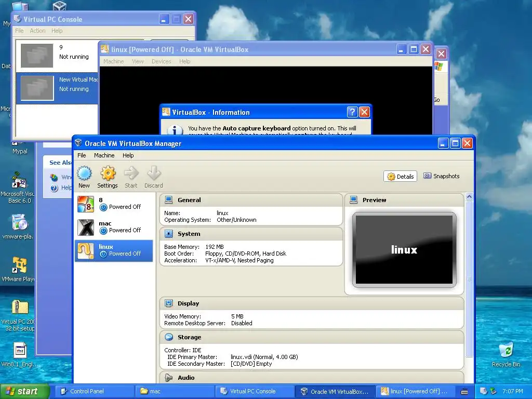532x399 pixels.
Task: Switch to linux [Powered Off] taskbar button
Action: point(415,391)
